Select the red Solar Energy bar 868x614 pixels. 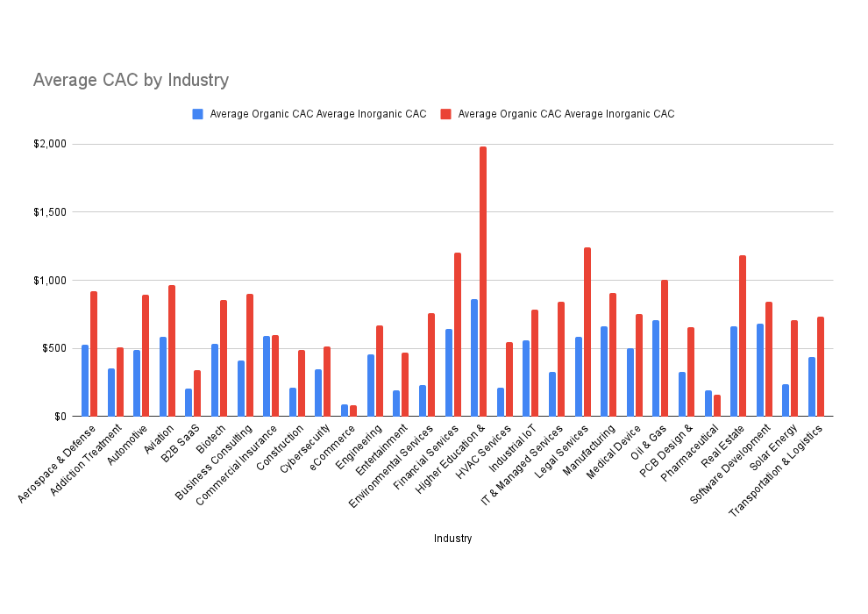pyautogui.click(x=794, y=368)
